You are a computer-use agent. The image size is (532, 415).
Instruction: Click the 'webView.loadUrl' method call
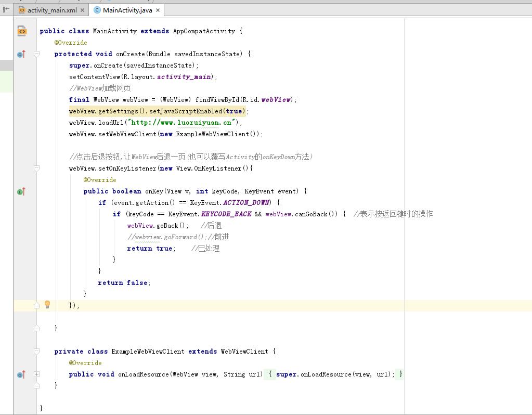pos(96,123)
